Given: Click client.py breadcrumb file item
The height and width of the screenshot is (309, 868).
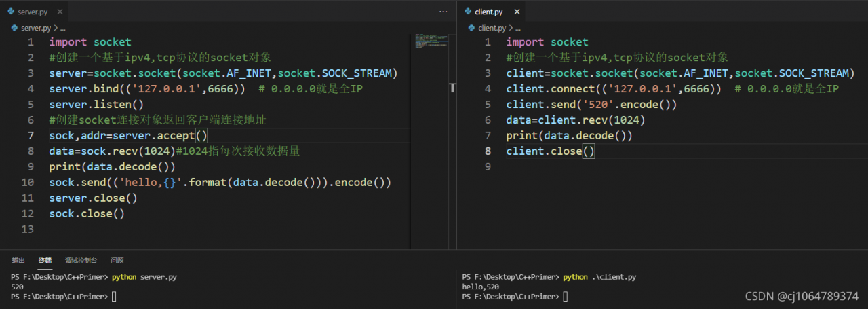Looking at the screenshot, I should click(x=492, y=28).
